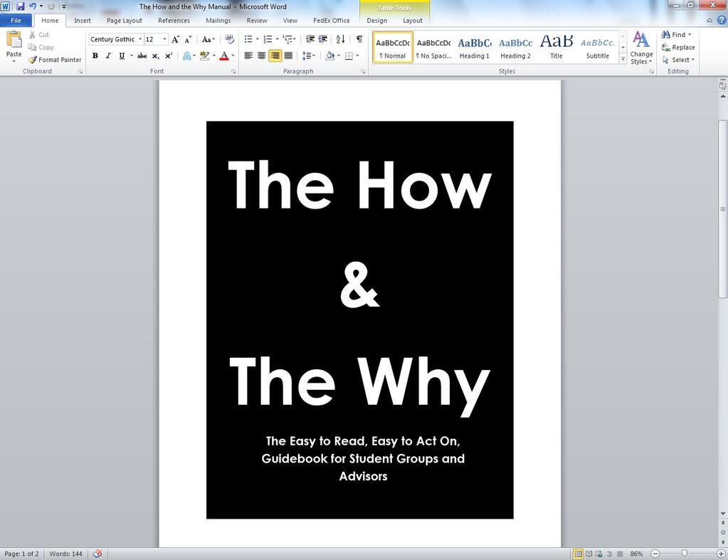
Task: Apply the Heading 1 style
Action: click(474, 48)
